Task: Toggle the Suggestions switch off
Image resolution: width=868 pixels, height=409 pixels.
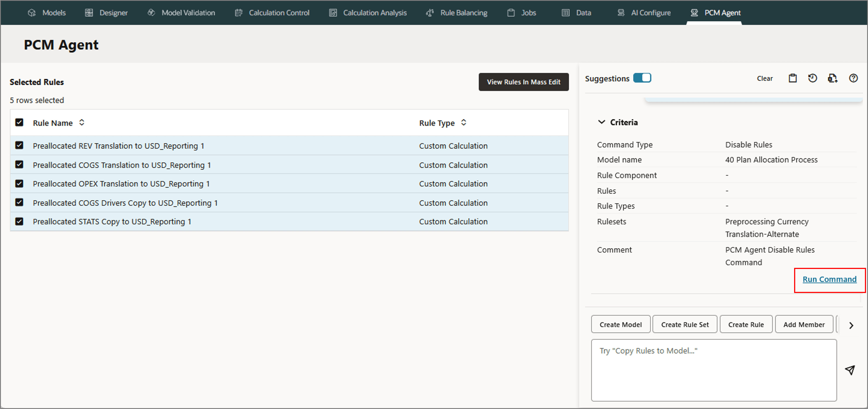Action: (642, 78)
